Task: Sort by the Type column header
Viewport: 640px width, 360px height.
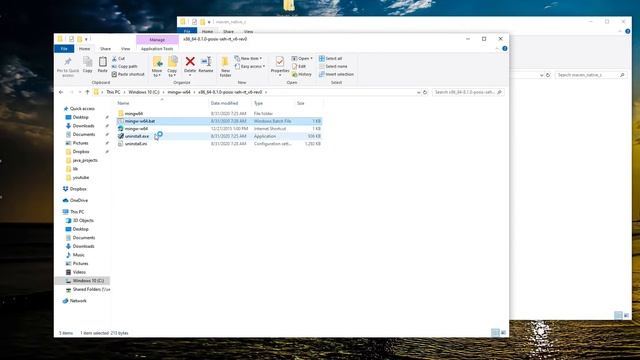Action: pyautogui.click(x=258, y=103)
